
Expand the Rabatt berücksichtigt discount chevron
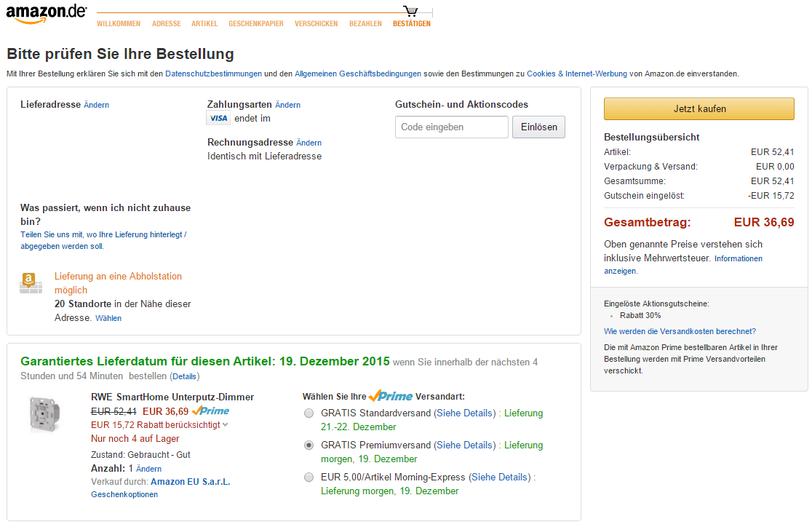226,425
